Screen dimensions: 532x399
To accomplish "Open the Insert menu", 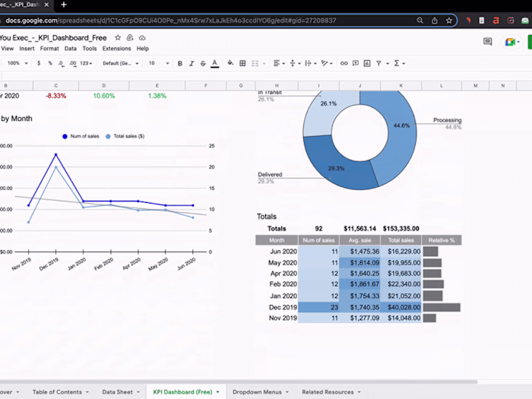I will 27,49.
